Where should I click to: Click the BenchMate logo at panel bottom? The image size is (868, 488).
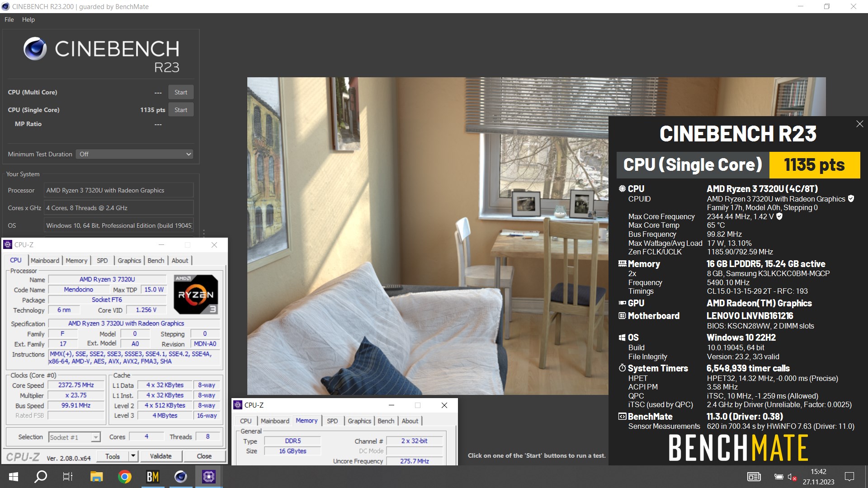(738, 448)
